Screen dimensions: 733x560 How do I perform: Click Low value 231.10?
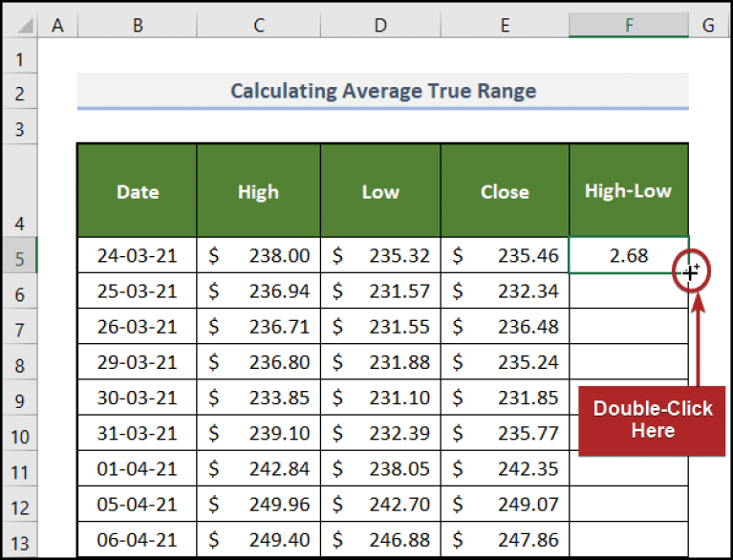[x=380, y=398]
